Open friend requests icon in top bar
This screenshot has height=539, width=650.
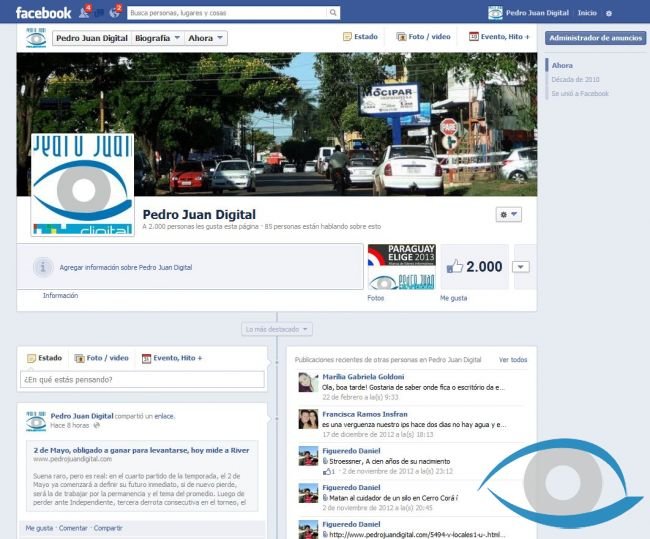(85, 12)
